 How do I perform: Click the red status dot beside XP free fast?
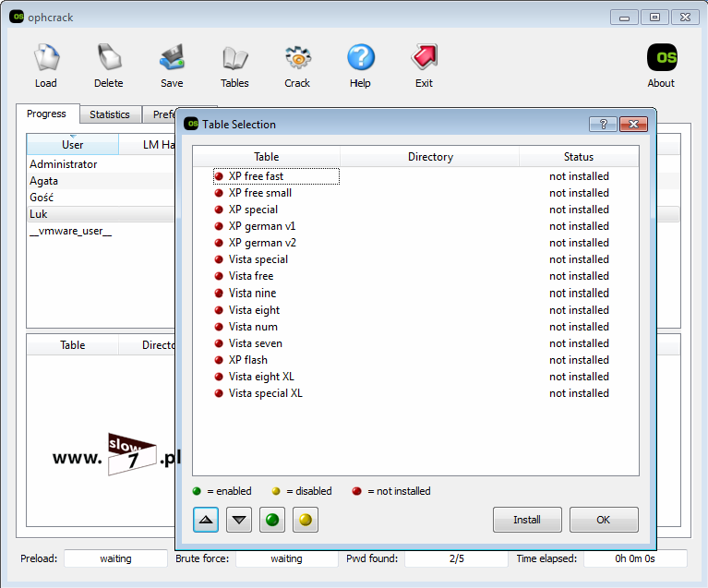tap(219, 176)
